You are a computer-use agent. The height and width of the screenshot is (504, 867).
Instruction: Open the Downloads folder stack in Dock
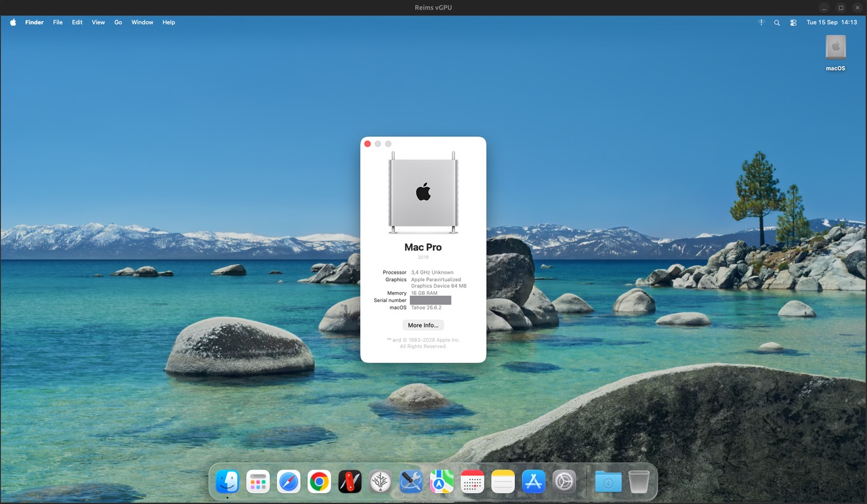click(x=608, y=482)
